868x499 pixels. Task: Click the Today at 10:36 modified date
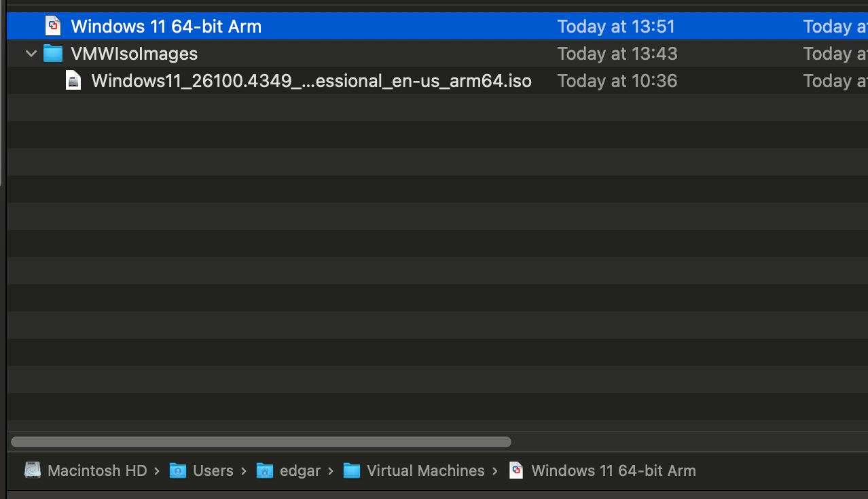point(617,81)
